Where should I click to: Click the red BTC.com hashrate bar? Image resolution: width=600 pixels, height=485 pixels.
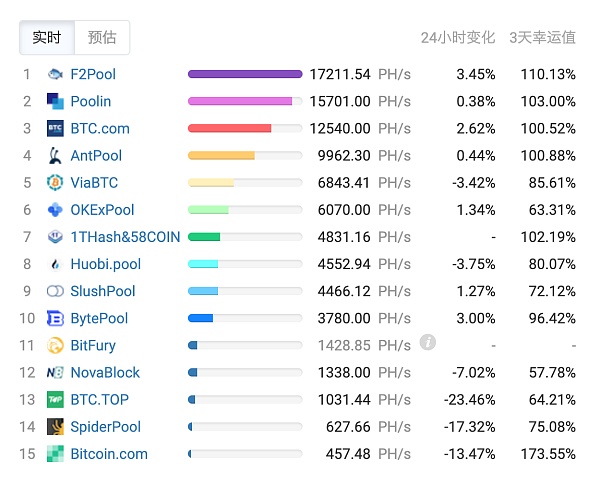point(230,128)
